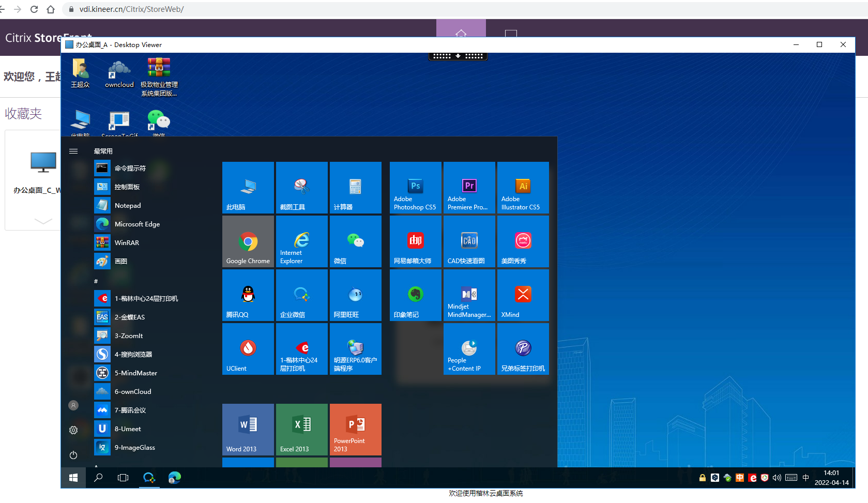The image size is (868, 503).
Task: Open CAD快速看图 tile
Action: (x=469, y=241)
